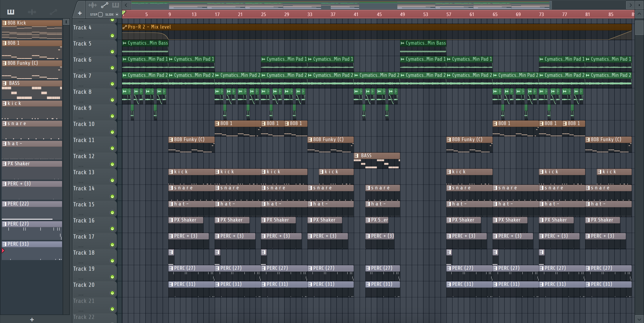Click the playlist vertical scrollbar thumb
Viewport: 644px width, 323px height.
tap(639, 27)
